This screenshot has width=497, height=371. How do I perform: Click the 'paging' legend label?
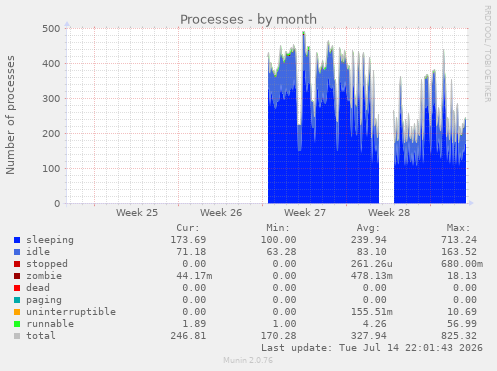pos(44,300)
